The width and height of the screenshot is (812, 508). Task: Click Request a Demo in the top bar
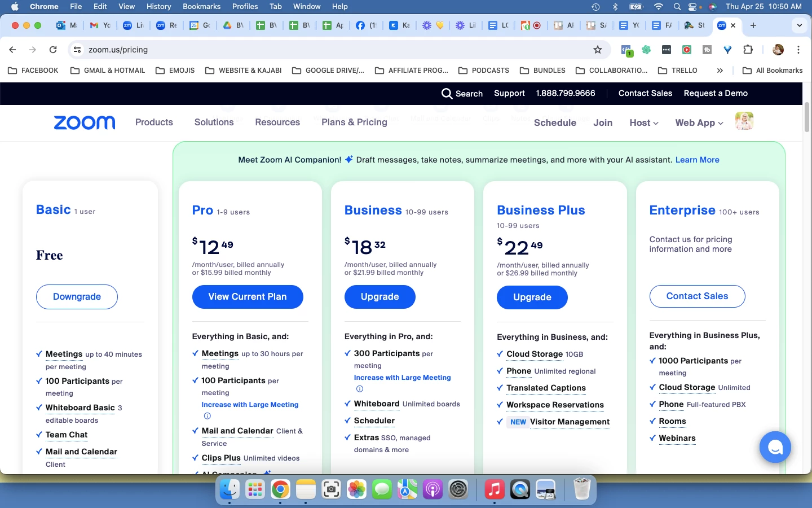[716, 94]
